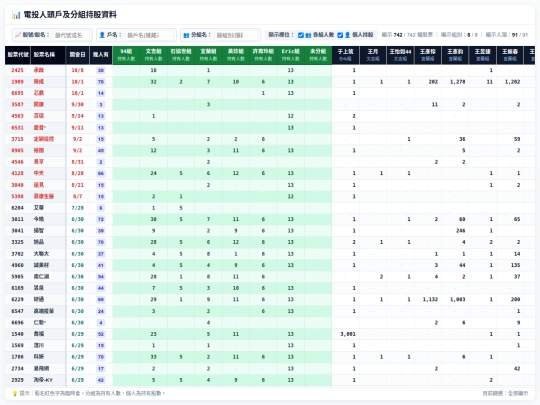Click the holder count badge 6 in row 6204
Viewport: 540px width, 405px height.
click(101, 208)
